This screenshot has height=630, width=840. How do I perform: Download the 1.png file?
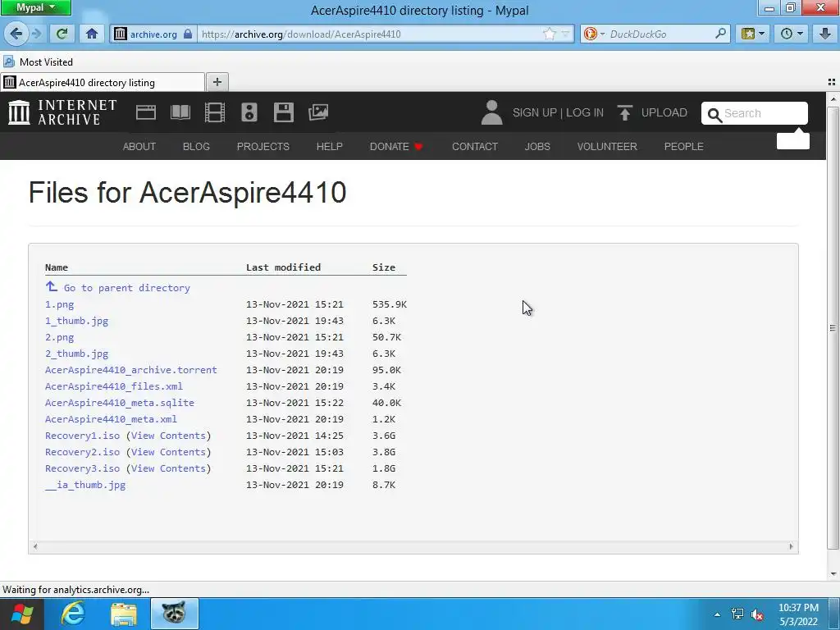[x=59, y=304]
